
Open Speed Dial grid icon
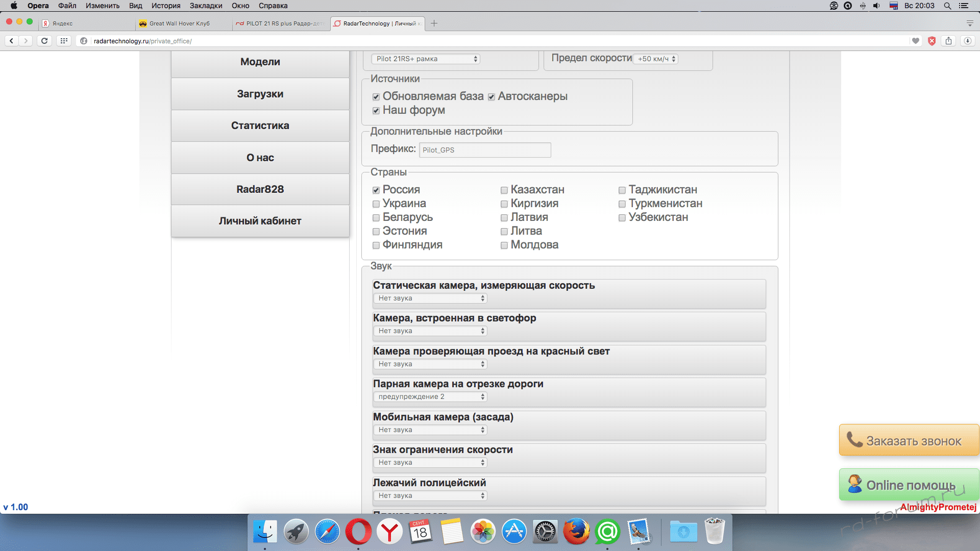click(64, 41)
